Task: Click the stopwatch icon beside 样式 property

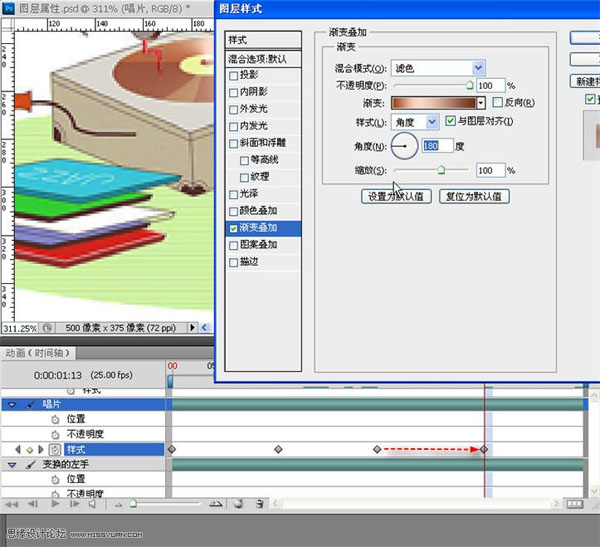Action: 55,450
